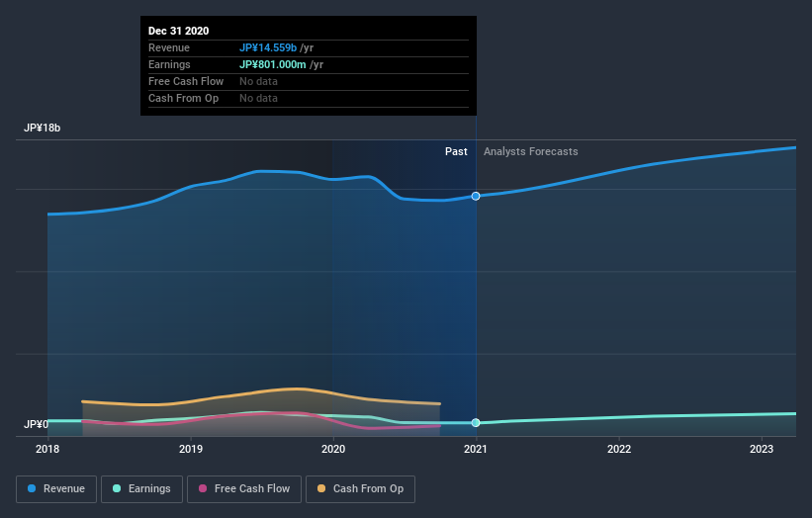The width and height of the screenshot is (812, 518).
Task: Click the 2023 x-axis label
Action: [762, 449]
